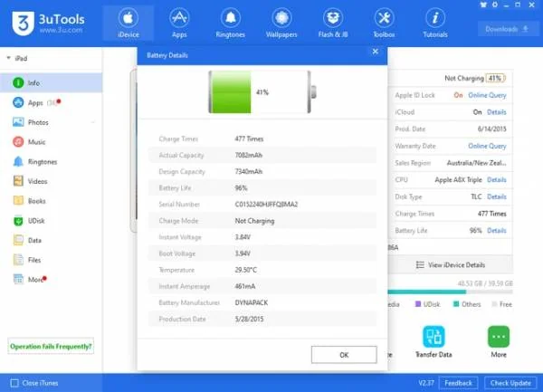Select Photos in the sidebar

tap(52, 122)
